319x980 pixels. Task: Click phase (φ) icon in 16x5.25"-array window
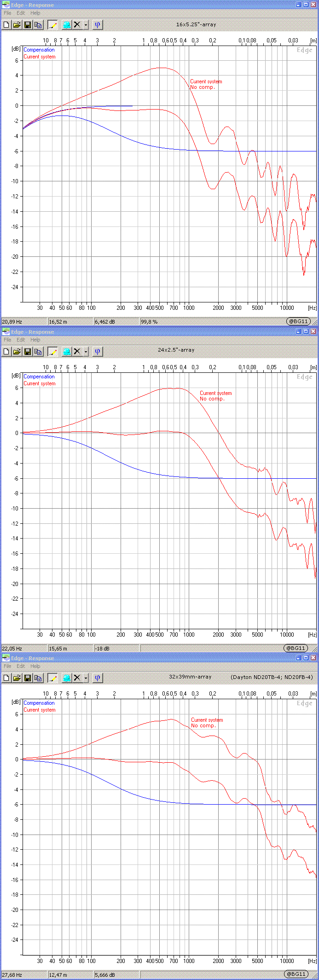97,25
